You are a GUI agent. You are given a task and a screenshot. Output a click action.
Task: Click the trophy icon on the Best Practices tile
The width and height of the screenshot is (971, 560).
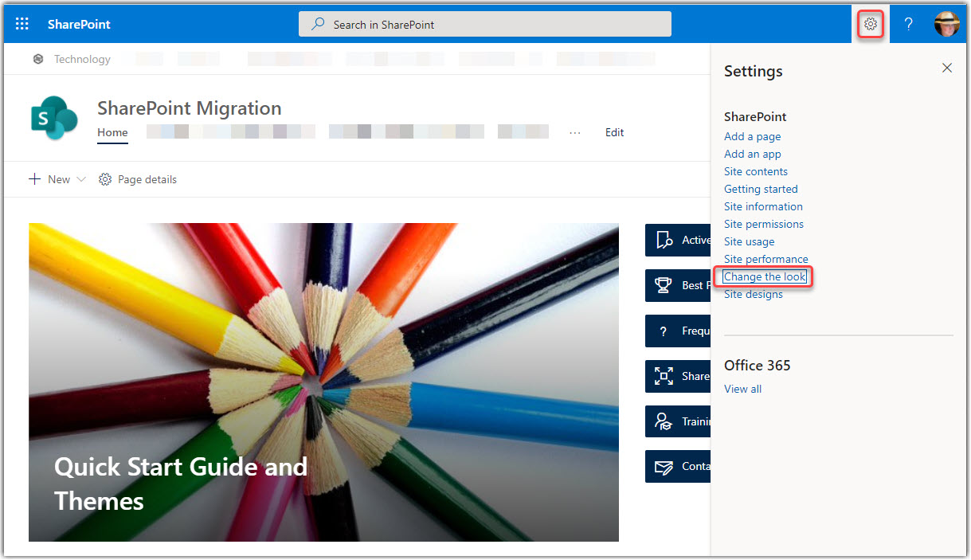coord(665,285)
